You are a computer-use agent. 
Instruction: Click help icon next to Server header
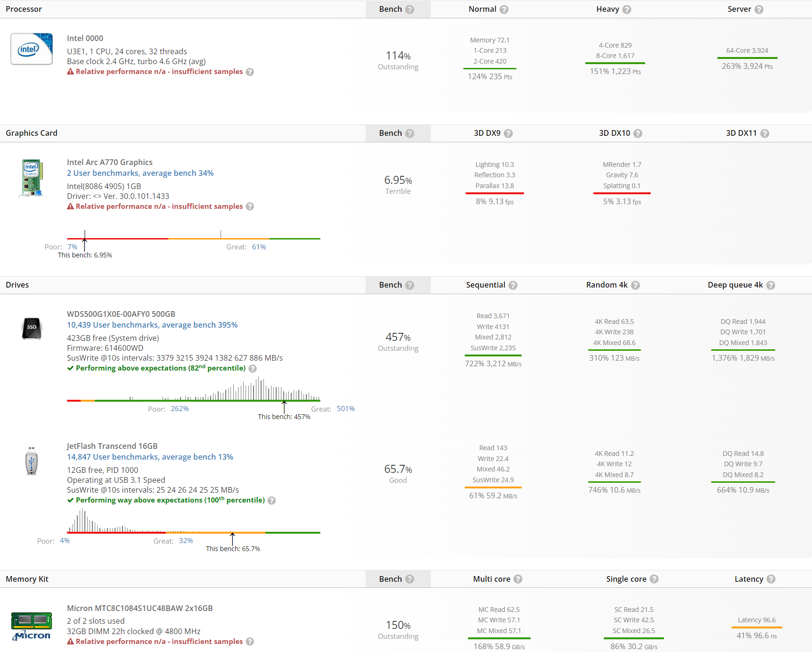[759, 9]
